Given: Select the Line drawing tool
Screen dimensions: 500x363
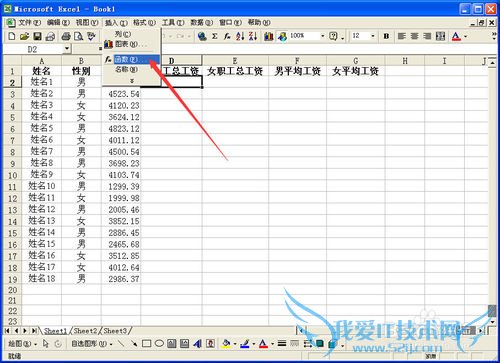Looking at the screenshot, I should click(x=121, y=343).
